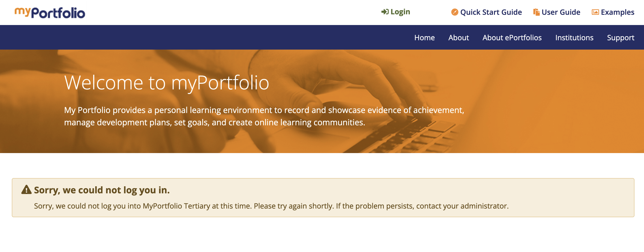Click the My Portfolio description paragraph
The width and height of the screenshot is (644, 252).
pyautogui.click(x=264, y=116)
